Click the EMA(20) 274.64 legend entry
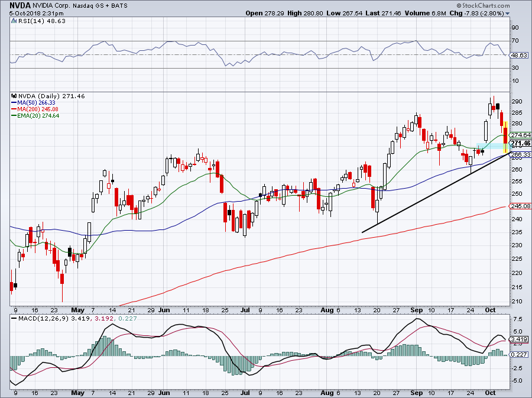This screenshot has width=532, height=398. pos(35,116)
